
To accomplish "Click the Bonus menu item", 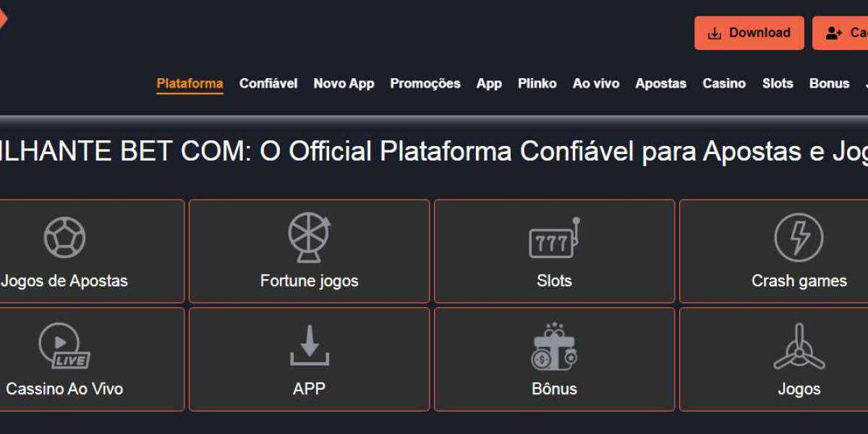I will pos(829,83).
